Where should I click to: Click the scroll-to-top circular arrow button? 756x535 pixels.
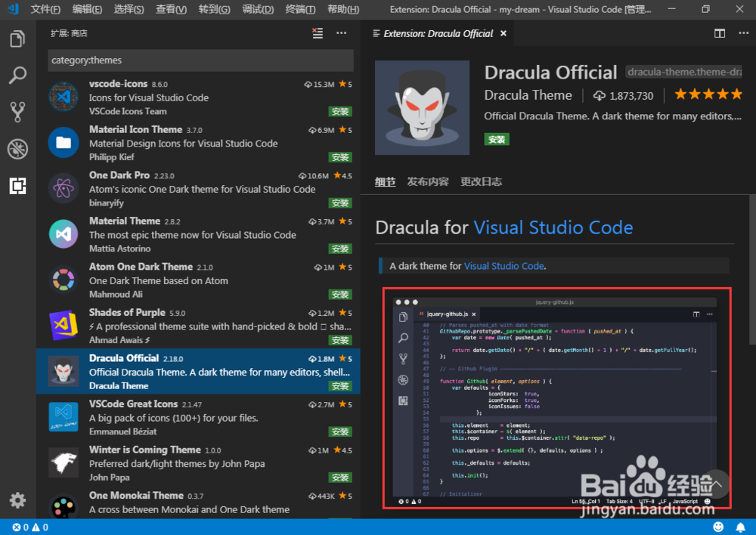click(x=717, y=484)
